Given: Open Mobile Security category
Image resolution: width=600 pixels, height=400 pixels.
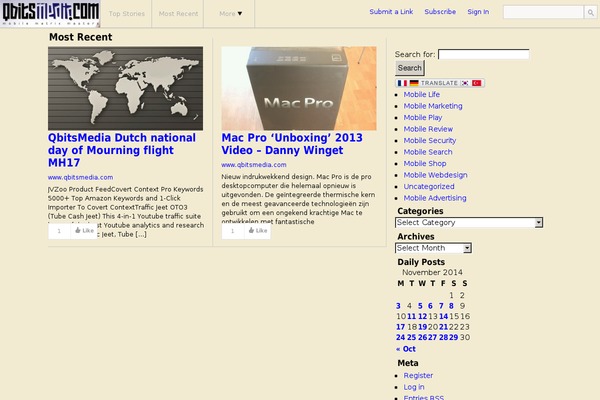Looking at the screenshot, I should pos(430,140).
